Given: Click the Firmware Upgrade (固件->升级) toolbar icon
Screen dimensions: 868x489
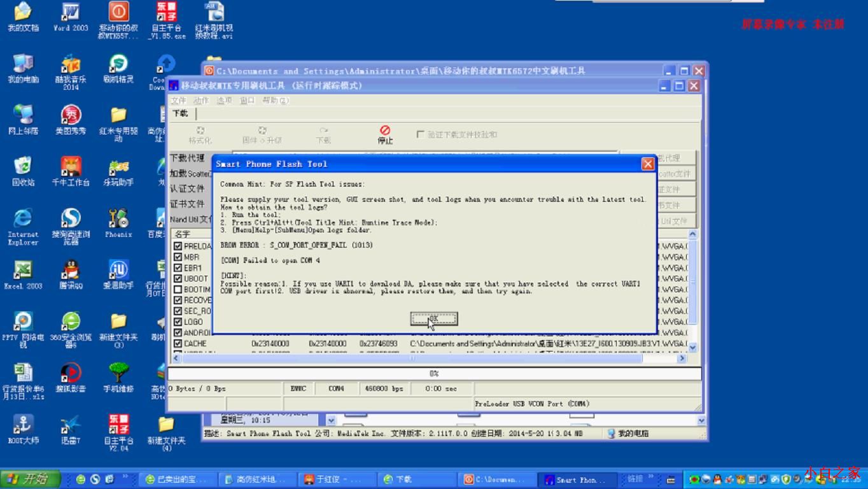Looking at the screenshot, I should coord(262,131).
